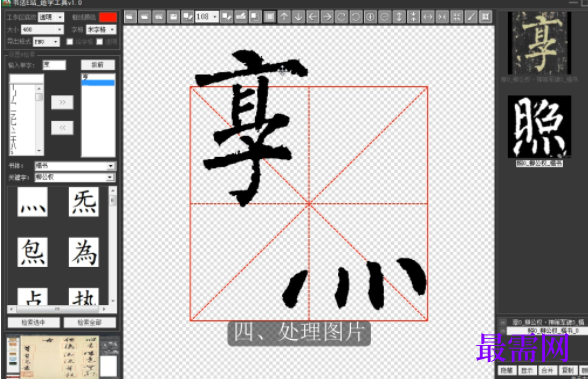This screenshot has height=379, width=588.
Task: Open the 工作区底纹 background dropdown
Action: [x=51, y=17]
